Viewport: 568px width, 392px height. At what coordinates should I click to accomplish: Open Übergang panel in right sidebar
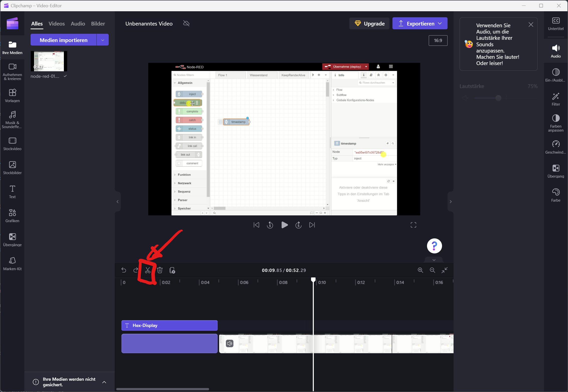coord(556,171)
